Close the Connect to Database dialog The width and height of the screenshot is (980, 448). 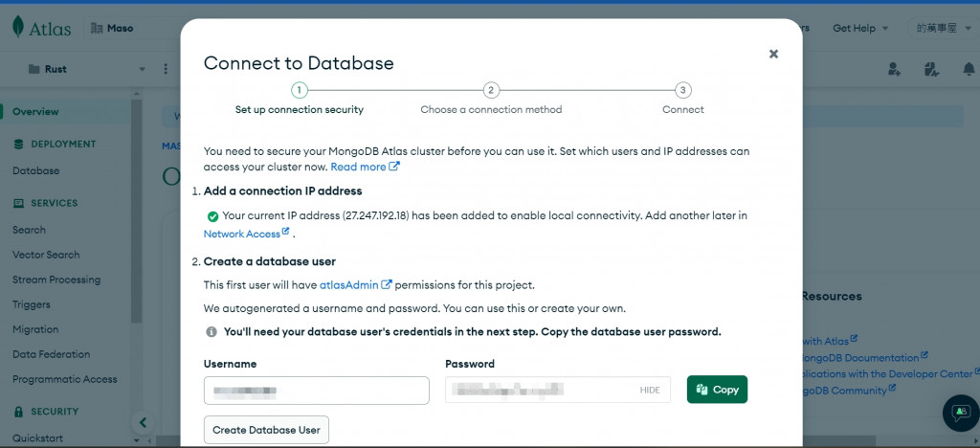click(773, 55)
